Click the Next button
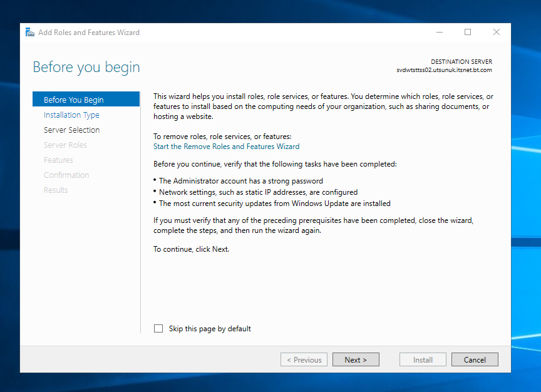This screenshot has width=541, height=392. [x=356, y=359]
